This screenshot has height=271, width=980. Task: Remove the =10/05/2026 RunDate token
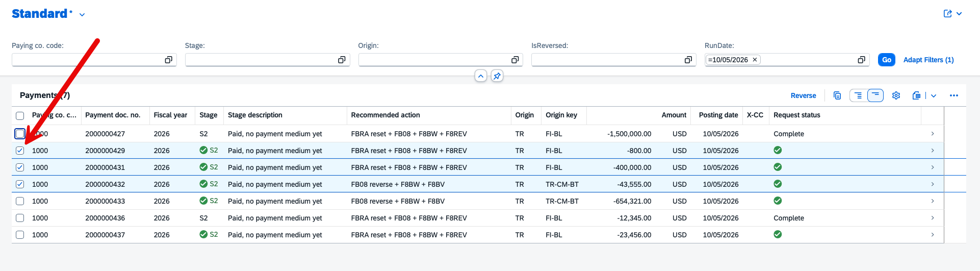pos(755,60)
